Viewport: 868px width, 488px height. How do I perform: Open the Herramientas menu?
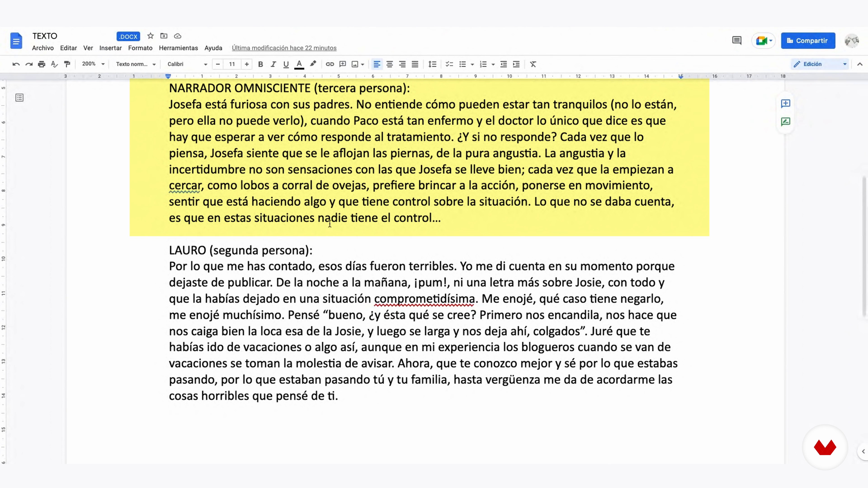coord(178,48)
